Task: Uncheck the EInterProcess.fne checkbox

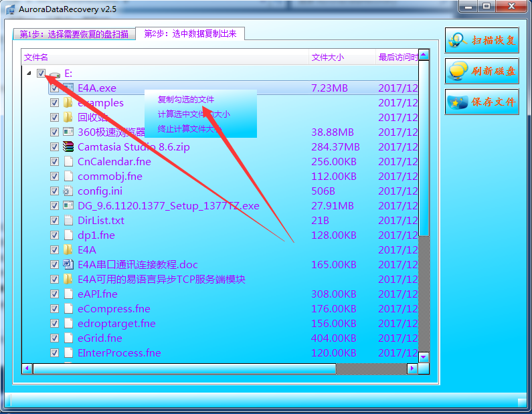Action: 54,353
